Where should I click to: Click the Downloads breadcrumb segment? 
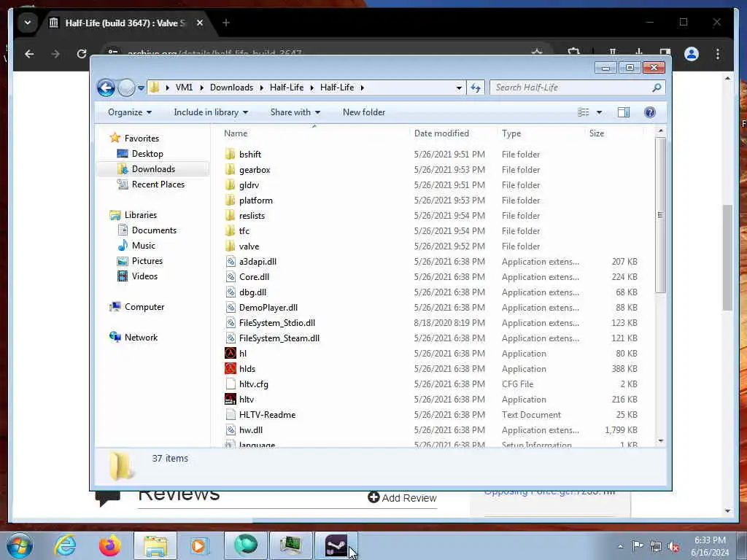(x=231, y=87)
